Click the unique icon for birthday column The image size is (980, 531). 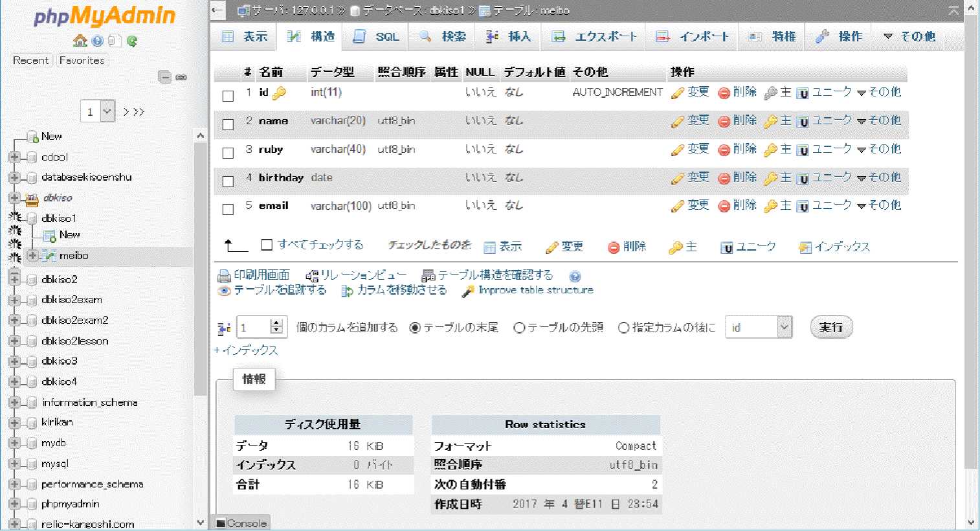(x=803, y=178)
